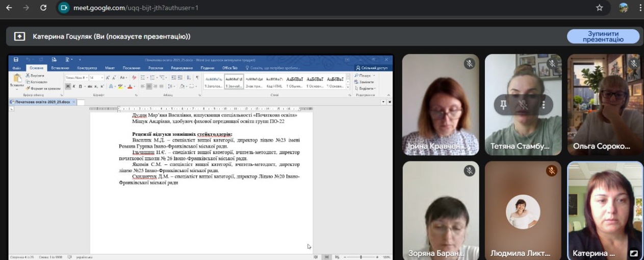Click the Bullets list icon
The width and height of the screenshot is (644, 260).
tap(143, 78)
